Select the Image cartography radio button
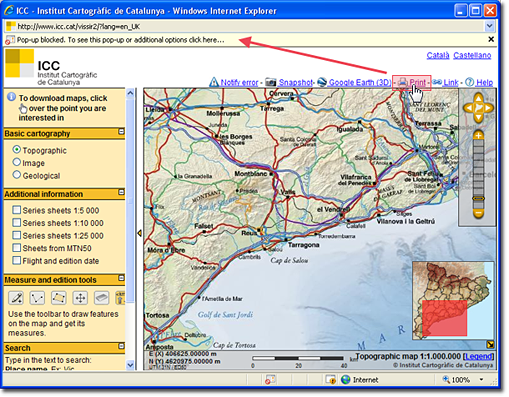 [16, 162]
